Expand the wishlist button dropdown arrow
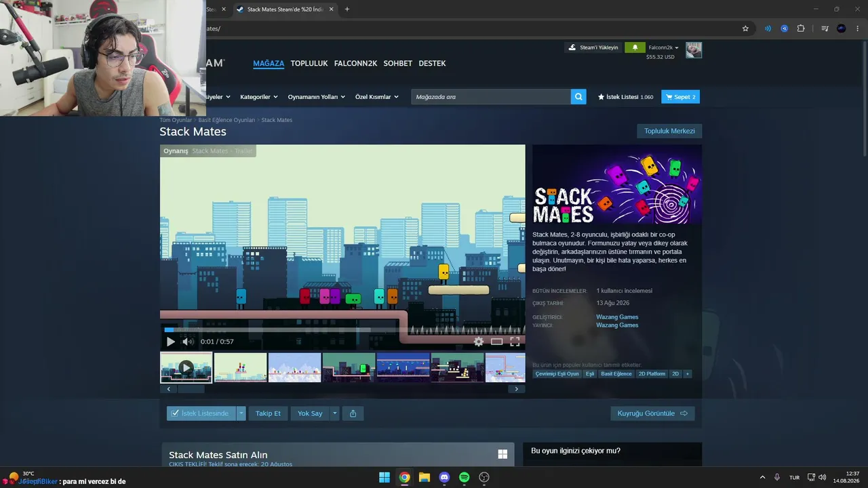This screenshot has width=868, height=488. click(241, 413)
